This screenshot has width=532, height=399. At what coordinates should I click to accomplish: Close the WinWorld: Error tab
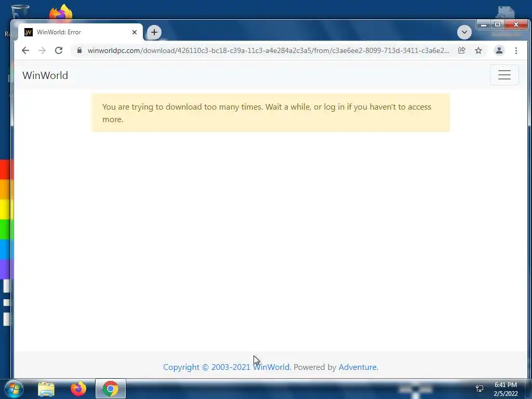pyautogui.click(x=135, y=32)
